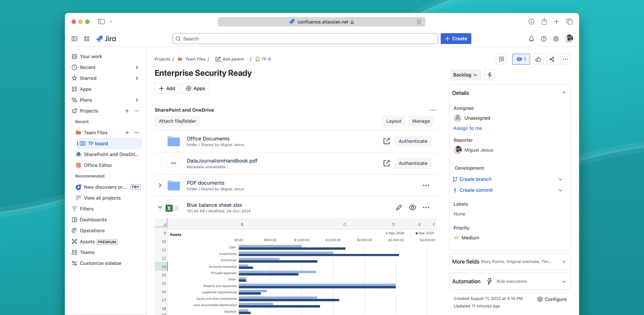The height and width of the screenshot is (315, 644).
Task: Expand the Plans sidebar chevron
Action: [137, 100]
